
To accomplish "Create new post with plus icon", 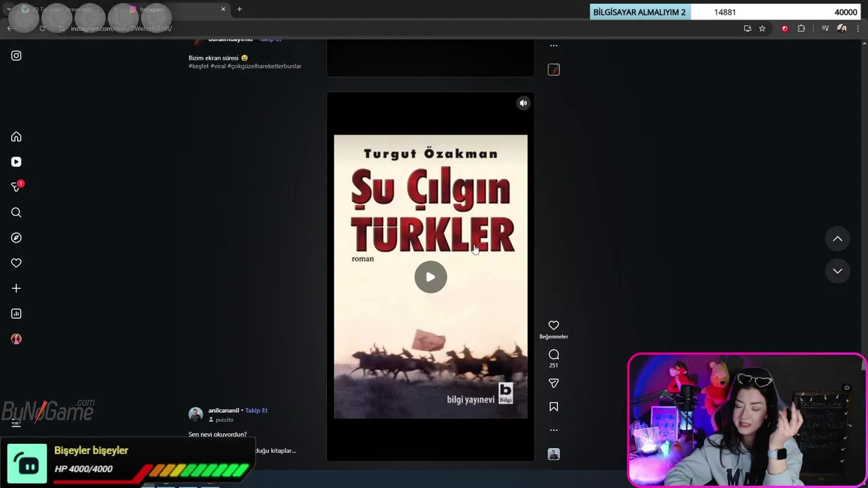I will coord(16,288).
